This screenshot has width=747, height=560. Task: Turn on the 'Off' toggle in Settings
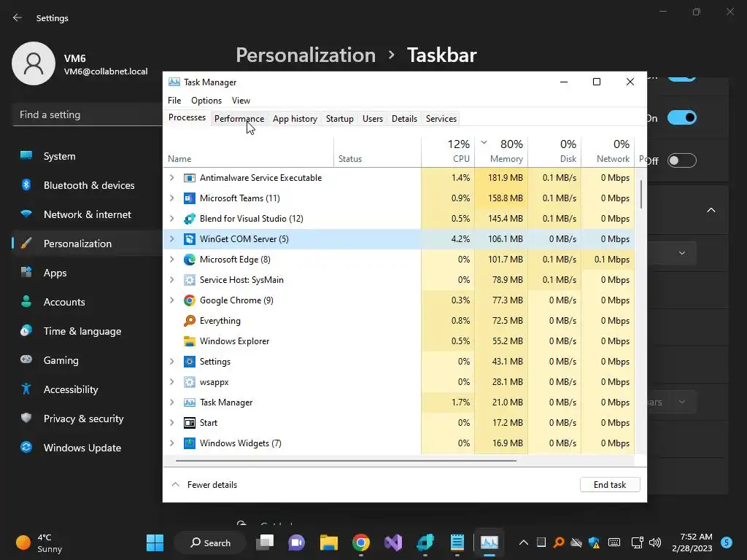682,160
